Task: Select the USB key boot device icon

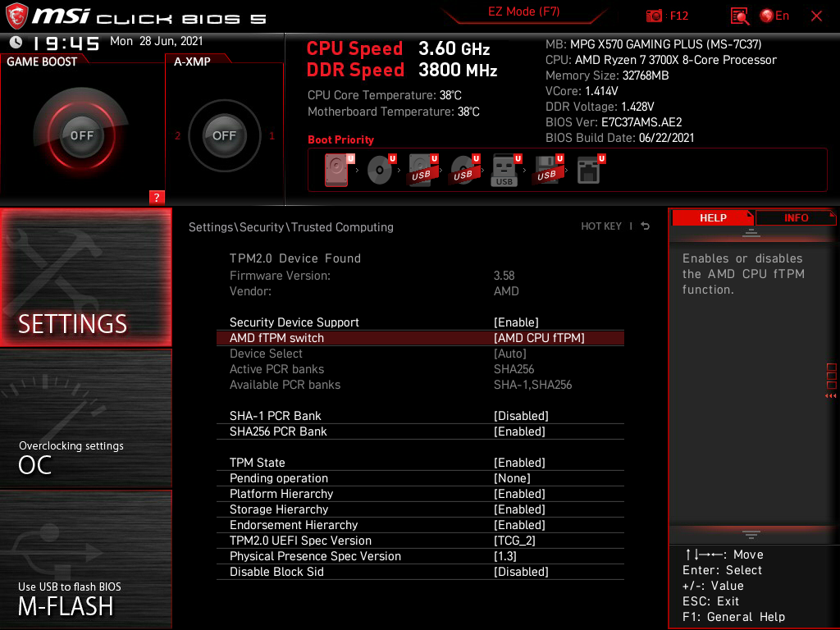Action: tap(504, 171)
